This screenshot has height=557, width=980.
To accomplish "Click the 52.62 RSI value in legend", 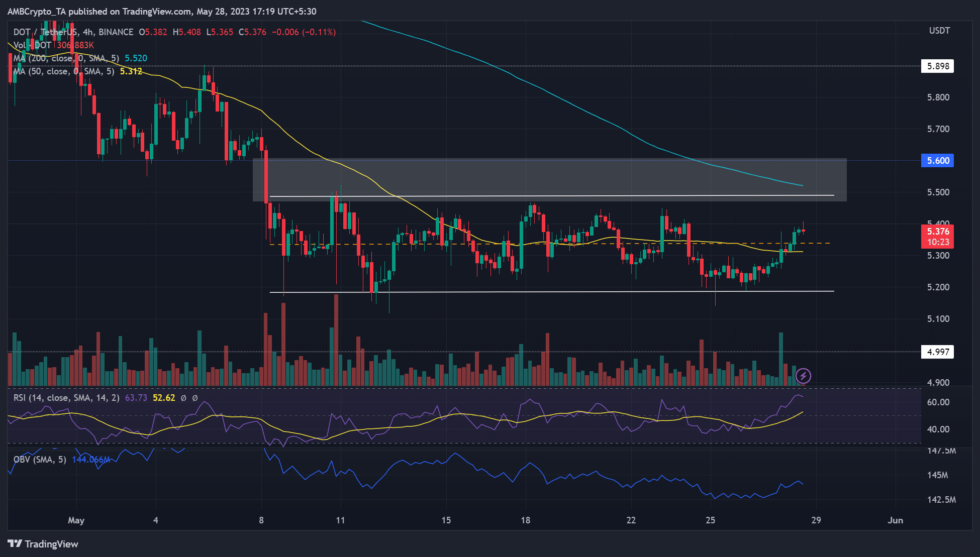I will click(164, 398).
